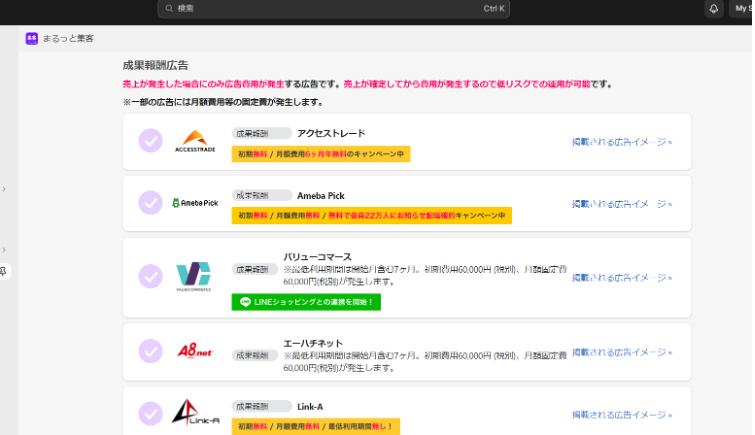This screenshot has height=435, width=755.
Task: Click the ValueCommerce logo
Action: point(194,277)
